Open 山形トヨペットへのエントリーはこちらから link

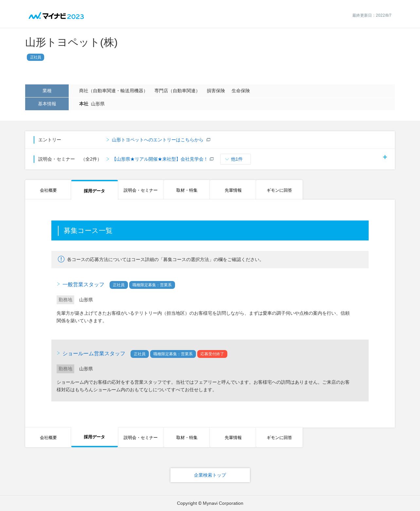[x=157, y=140]
